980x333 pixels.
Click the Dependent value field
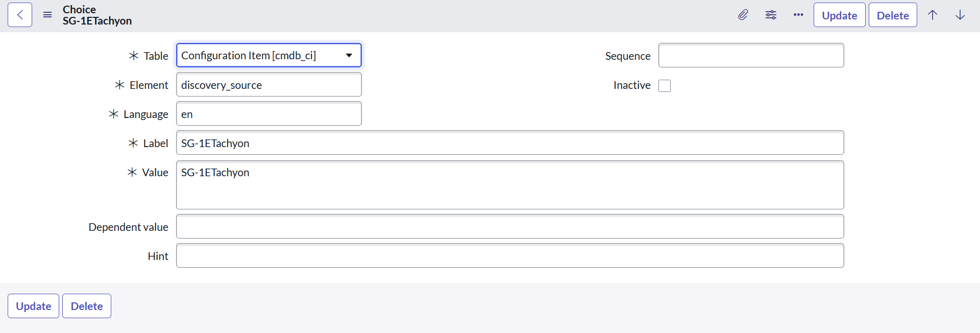tap(509, 227)
